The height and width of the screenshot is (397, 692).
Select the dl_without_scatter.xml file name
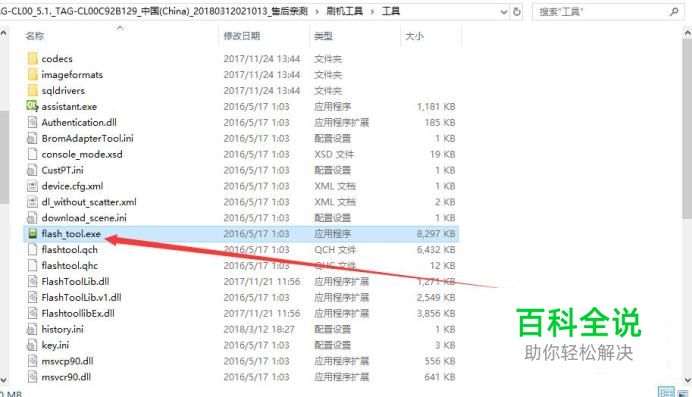[x=89, y=202]
